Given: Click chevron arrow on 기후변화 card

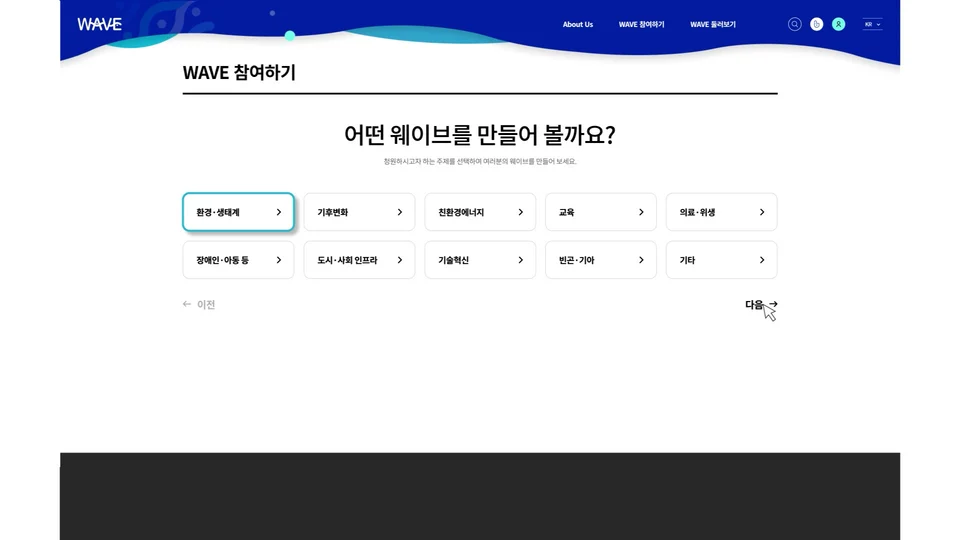Looking at the screenshot, I should point(400,212).
